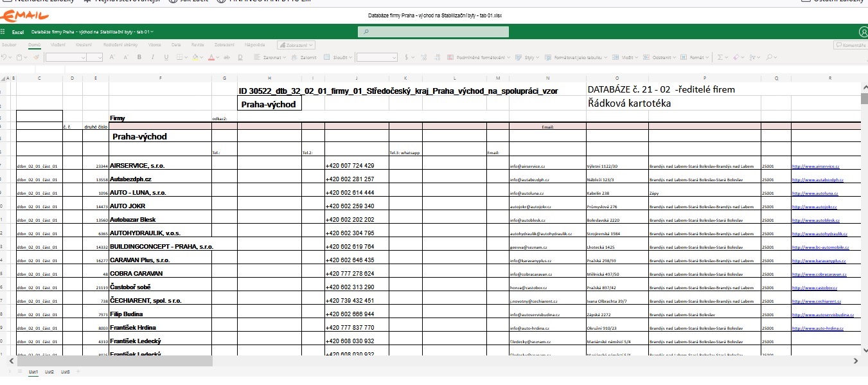Open the Zobrazení viewing mode dropdown
The image size is (868, 385).
click(x=296, y=45)
